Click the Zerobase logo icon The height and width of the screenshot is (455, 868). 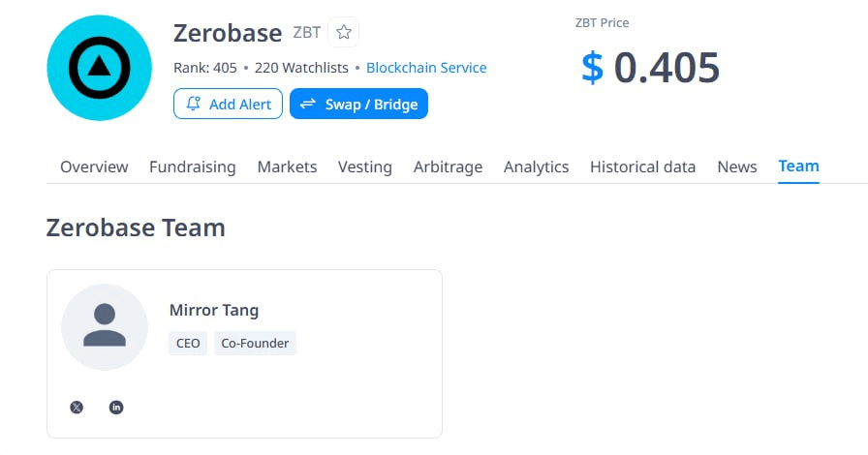coord(99,68)
